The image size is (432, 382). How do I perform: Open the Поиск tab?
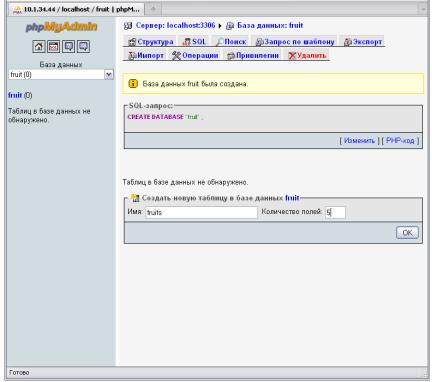point(231,42)
